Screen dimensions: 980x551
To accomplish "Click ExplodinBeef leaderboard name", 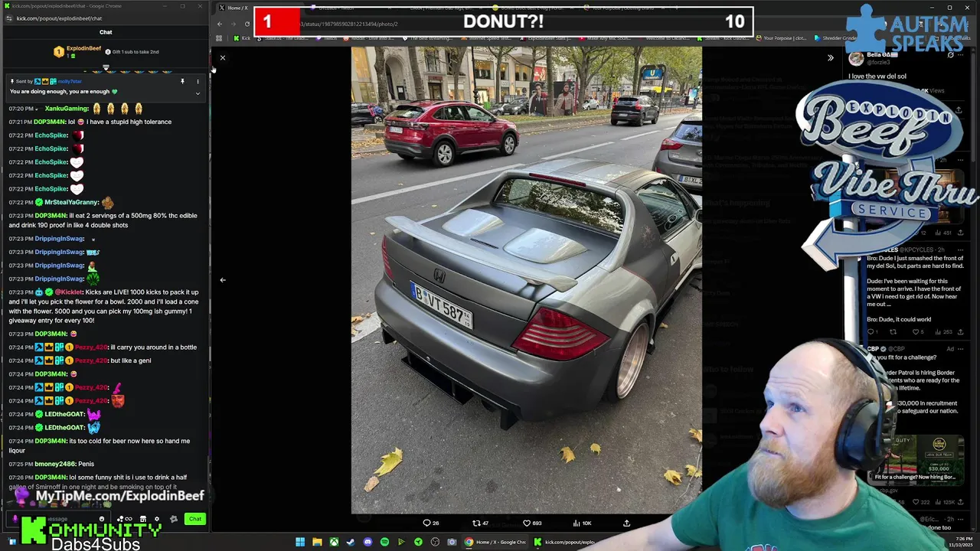I will (x=83, y=48).
